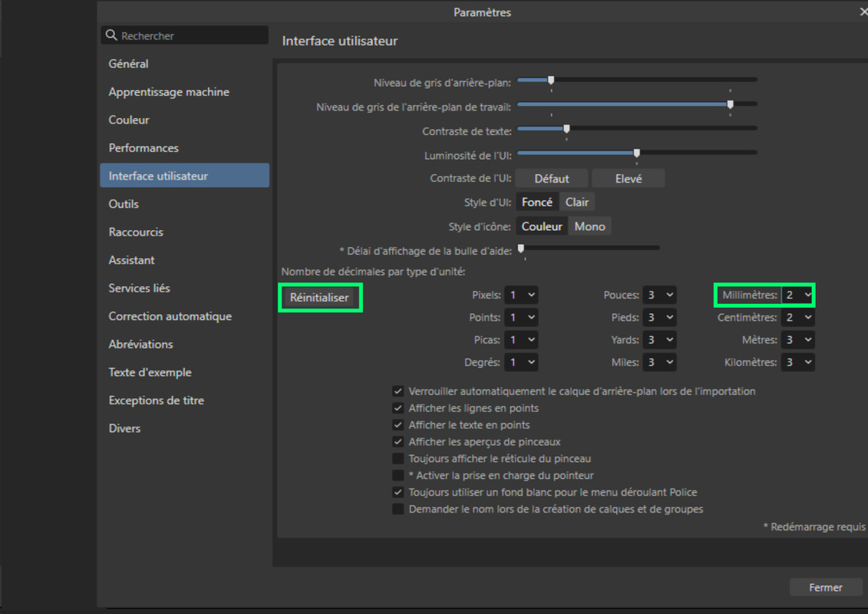Enable Demander le nom lors de la création de calques
This screenshot has width=868, height=614.
398,509
